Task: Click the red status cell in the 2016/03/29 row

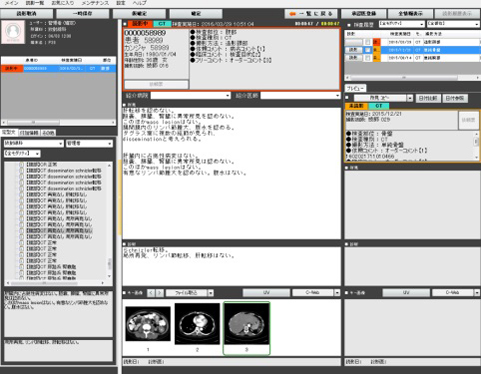Action: [x=376, y=42]
